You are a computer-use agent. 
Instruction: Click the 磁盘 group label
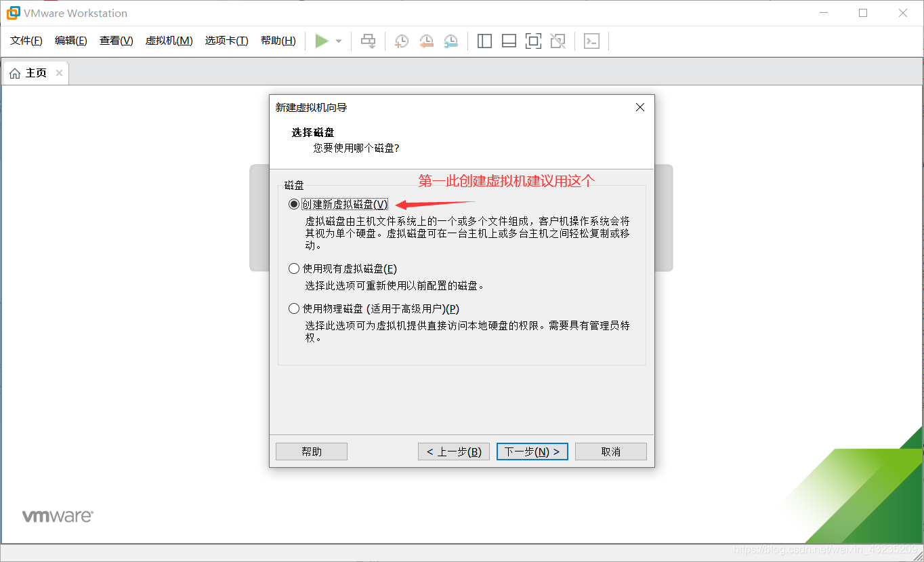[295, 185]
